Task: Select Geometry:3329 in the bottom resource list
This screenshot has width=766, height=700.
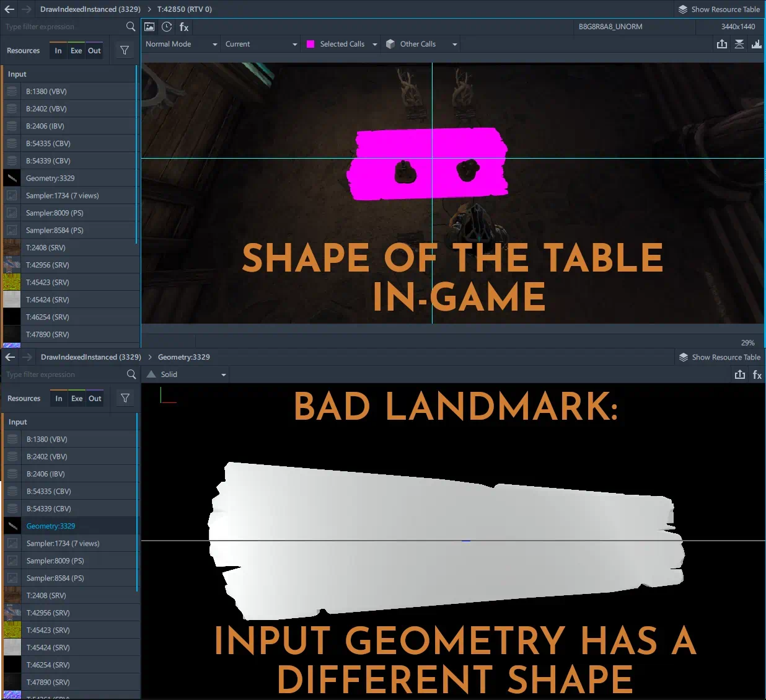Action: click(x=51, y=526)
